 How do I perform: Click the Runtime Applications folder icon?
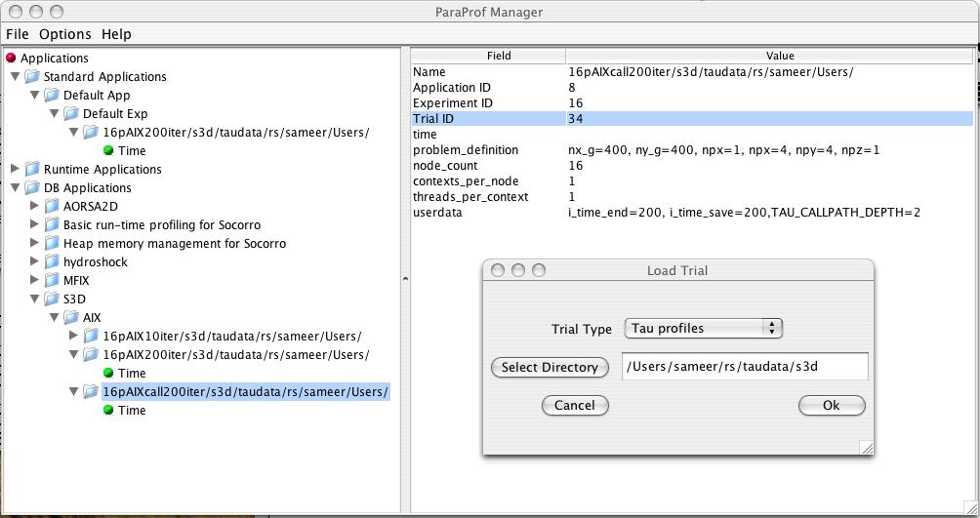tap(32, 170)
